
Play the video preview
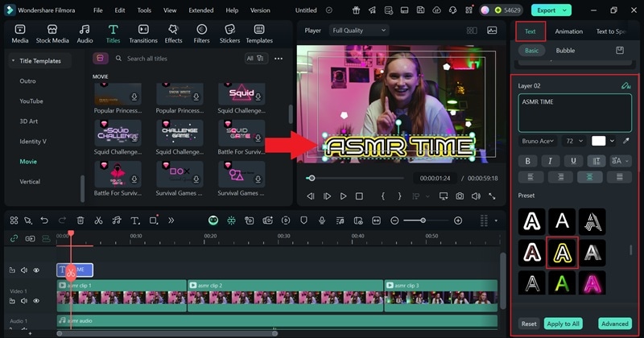(x=344, y=196)
